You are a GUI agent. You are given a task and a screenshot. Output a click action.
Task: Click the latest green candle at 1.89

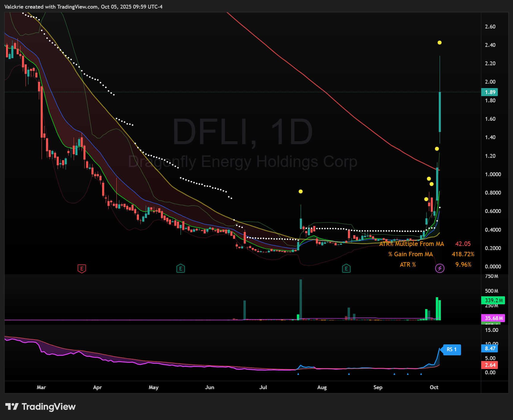tap(440, 112)
